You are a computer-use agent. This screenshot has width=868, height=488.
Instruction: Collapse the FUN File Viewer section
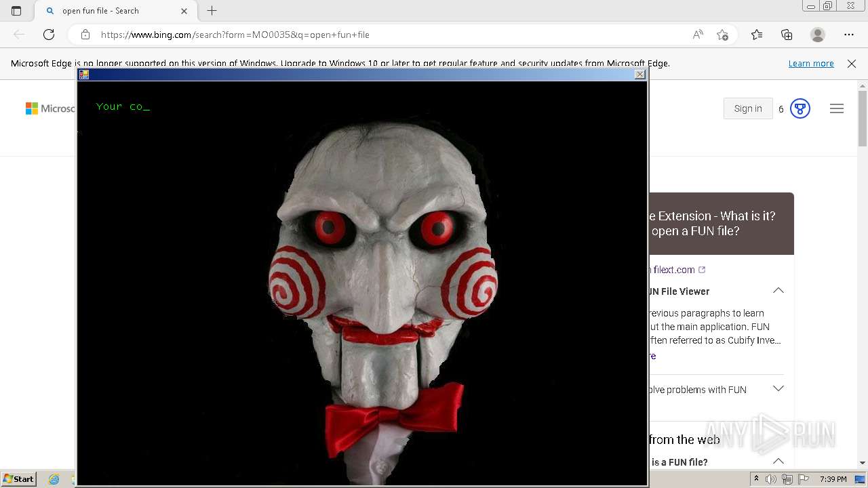[x=778, y=291]
